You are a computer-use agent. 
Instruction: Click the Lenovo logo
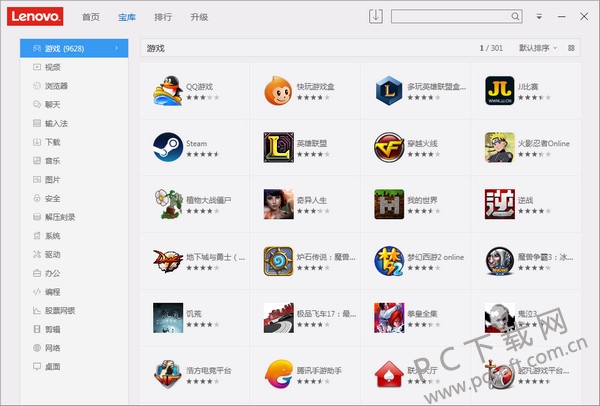coord(35,16)
